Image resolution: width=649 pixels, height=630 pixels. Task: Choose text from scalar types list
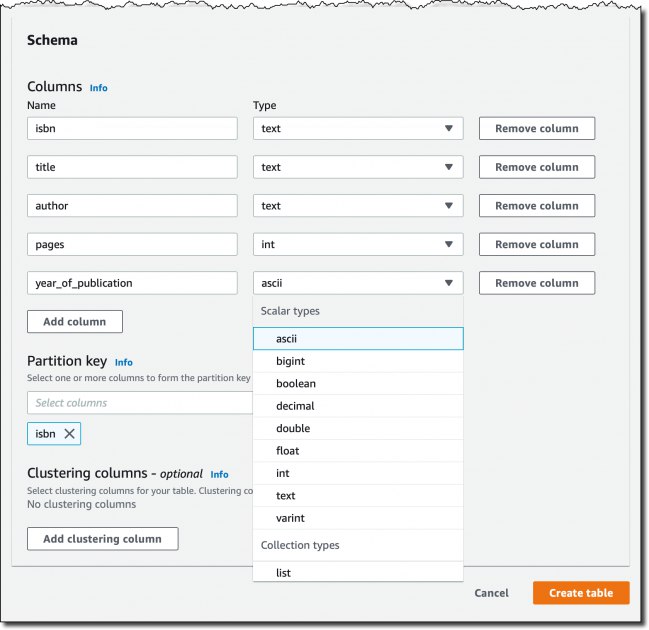pos(358,495)
